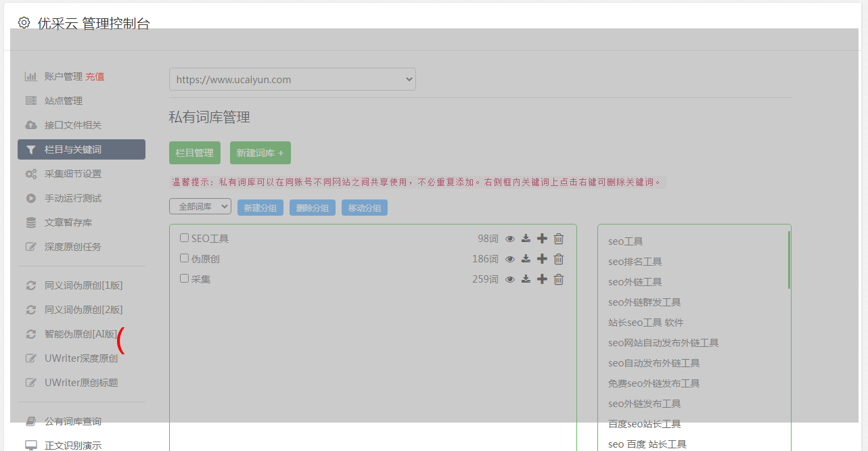Download the 采集 word library

point(526,279)
